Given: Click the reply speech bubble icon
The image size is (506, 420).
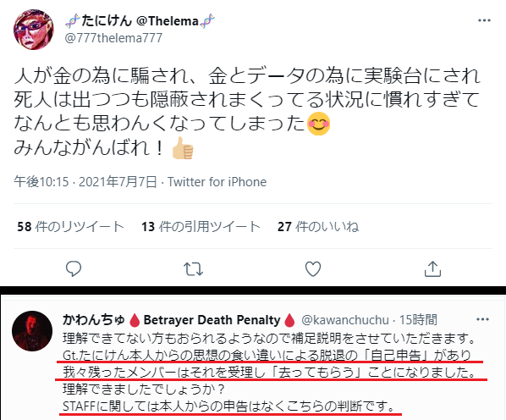Looking at the screenshot, I should [74, 269].
